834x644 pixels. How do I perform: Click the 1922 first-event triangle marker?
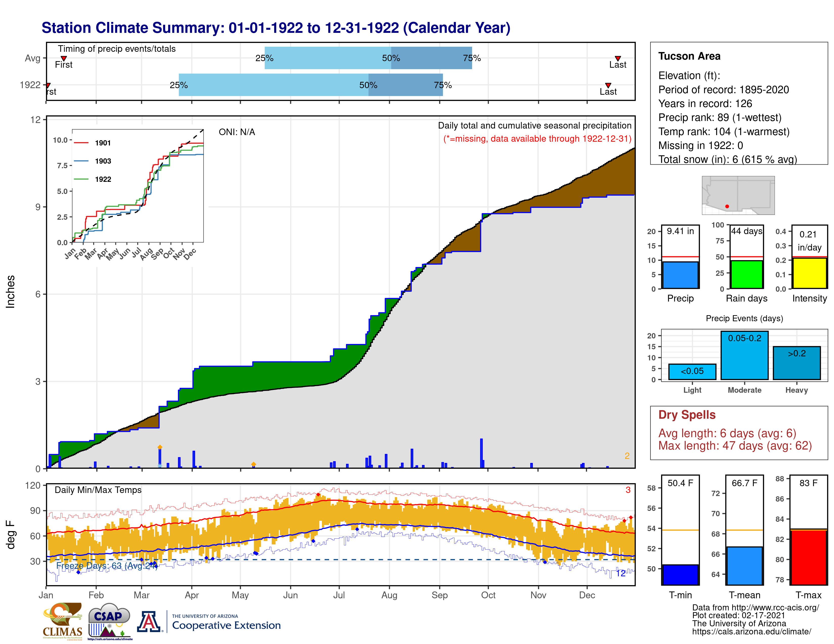pyautogui.click(x=48, y=85)
